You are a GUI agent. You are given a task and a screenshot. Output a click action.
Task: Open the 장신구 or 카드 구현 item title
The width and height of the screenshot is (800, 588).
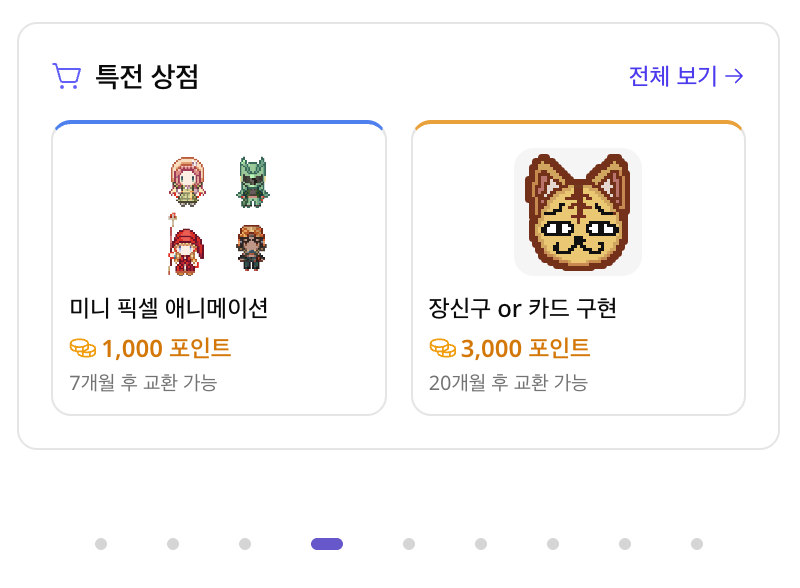pyautogui.click(x=522, y=308)
